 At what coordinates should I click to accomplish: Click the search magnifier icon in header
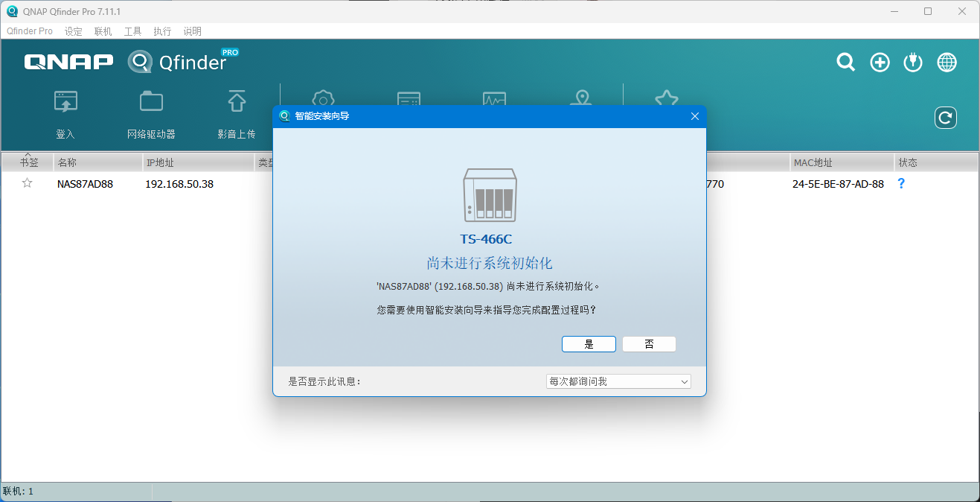click(x=846, y=63)
